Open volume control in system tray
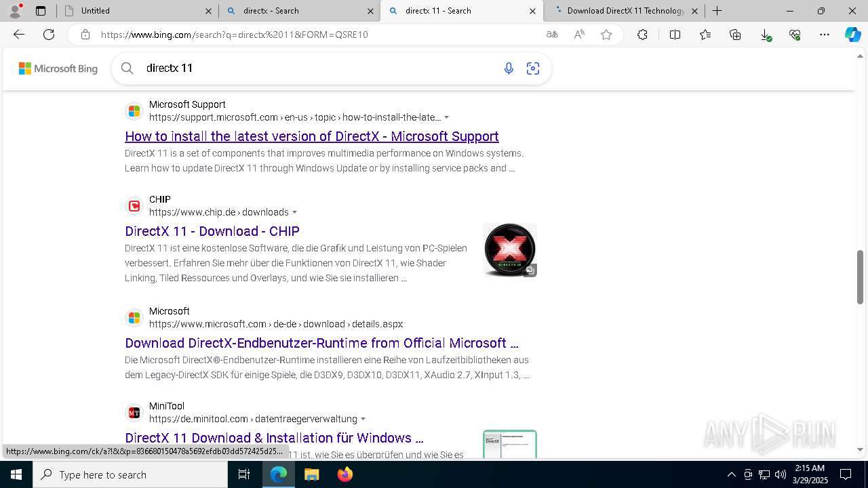Viewport: 868px width, 488px height. (x=781, y=474)
